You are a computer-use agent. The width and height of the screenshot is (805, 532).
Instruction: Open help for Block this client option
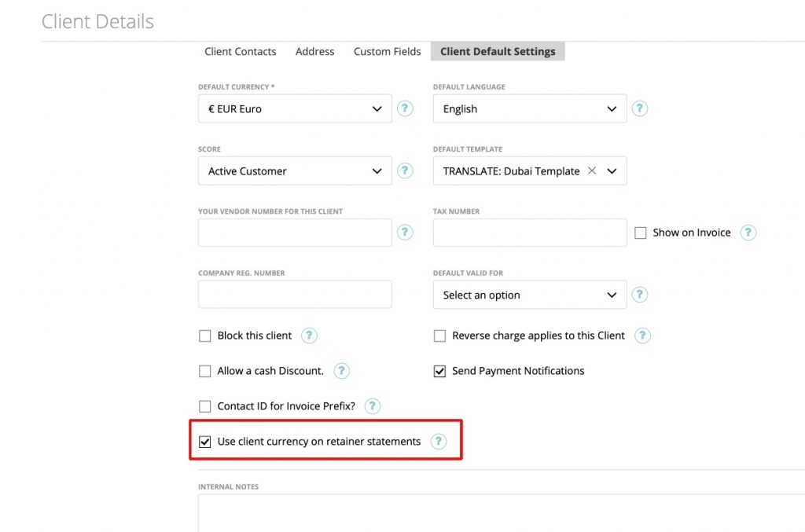[x=308, y=336]
